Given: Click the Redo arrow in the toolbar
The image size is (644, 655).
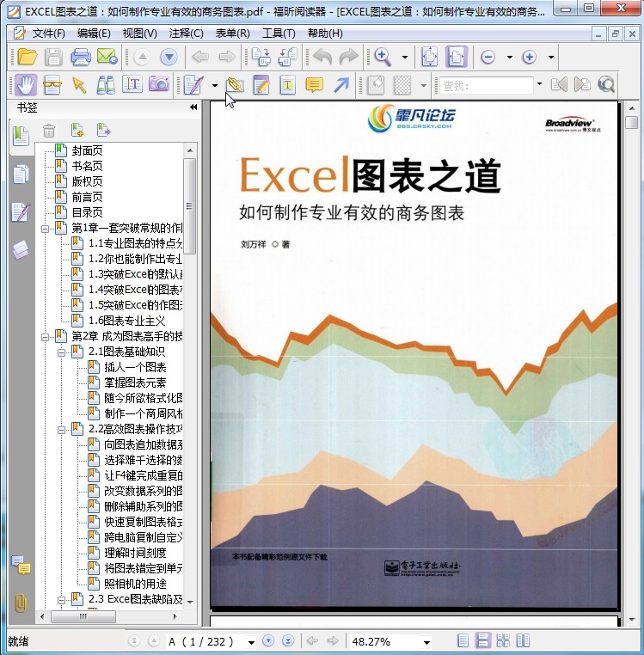Looking at the screenshot, I should coord(348,57).
